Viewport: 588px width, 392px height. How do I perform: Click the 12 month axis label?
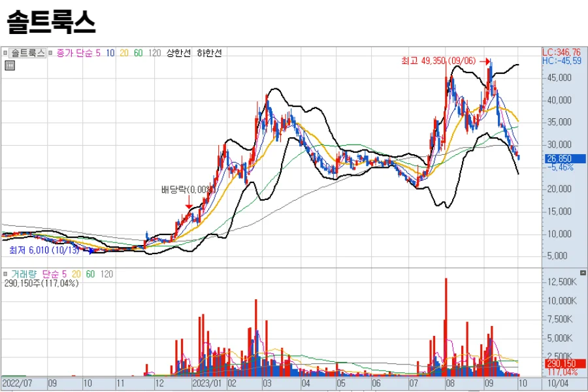(159, 384)
